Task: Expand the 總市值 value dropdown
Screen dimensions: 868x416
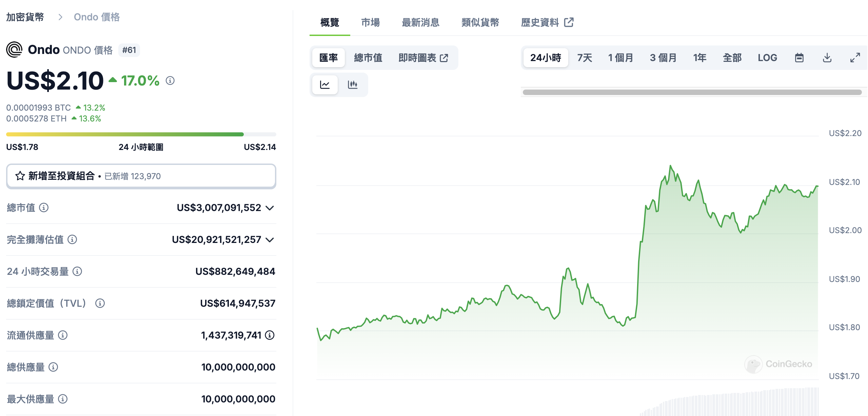Action: coord(270,208)
